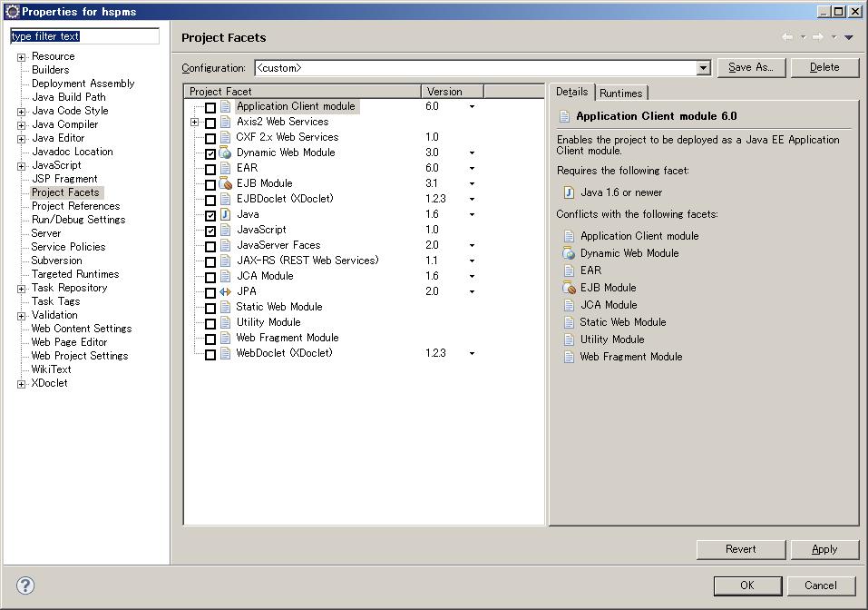
Task: Expand the Resource tree node
Action: coord(21,57)
